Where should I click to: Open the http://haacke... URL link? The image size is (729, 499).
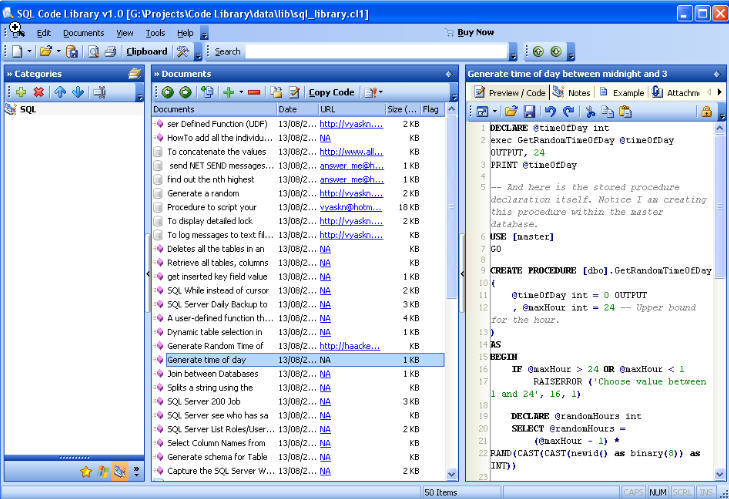click(350, 346)
